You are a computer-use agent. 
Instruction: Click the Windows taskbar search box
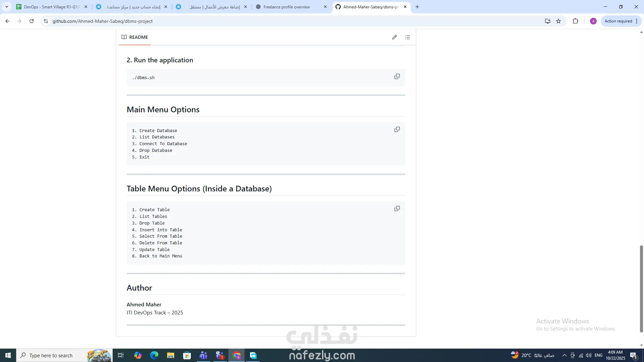[x=51, y=355]
